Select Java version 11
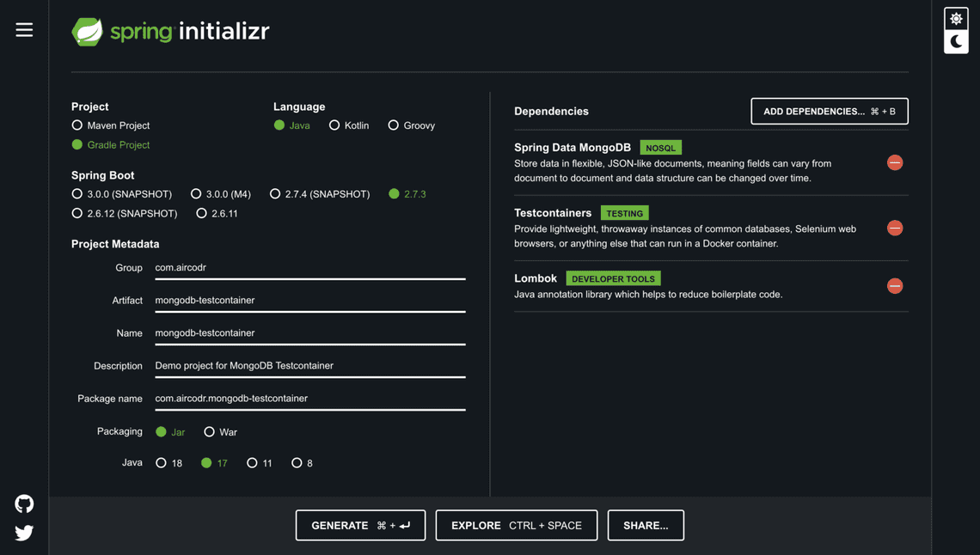 tap(252, 463)
